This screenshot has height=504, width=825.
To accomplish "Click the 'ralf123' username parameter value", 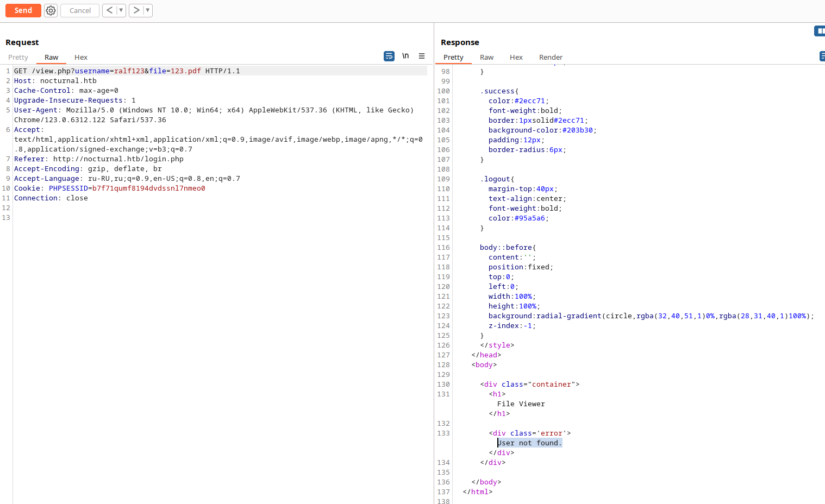I will (x=129, y=71).
